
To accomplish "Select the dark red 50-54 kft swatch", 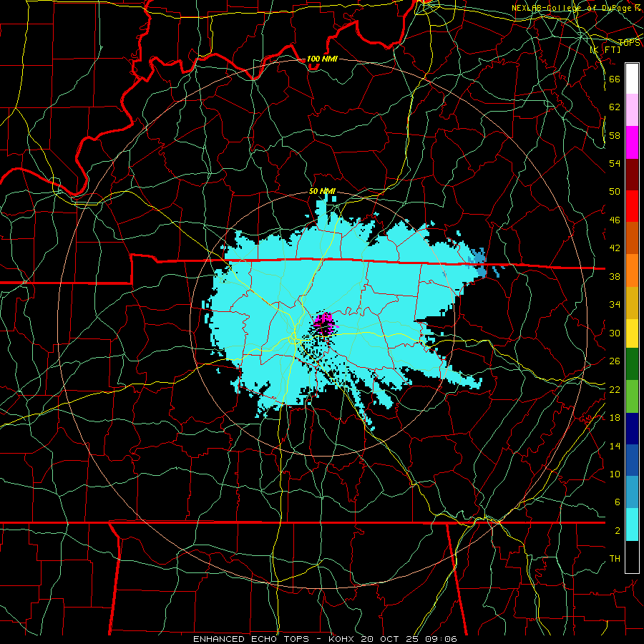I will click(632, 174).
